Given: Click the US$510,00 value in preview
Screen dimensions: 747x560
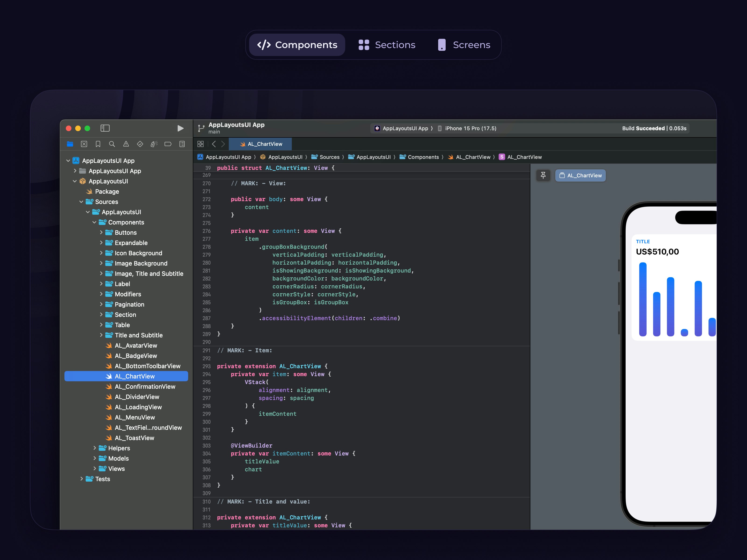Looking at the screenshot, I should coord(657,252).
